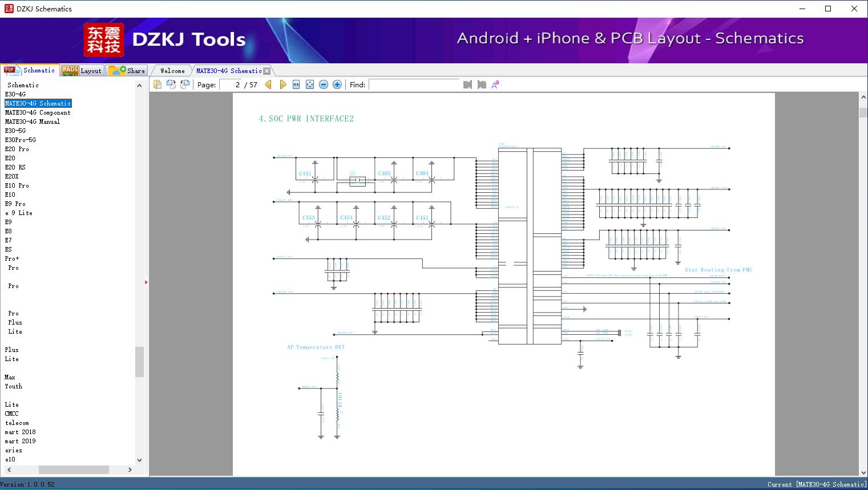Image resolution: width=868 pixels, height=490 pixels.
Task: Click the tree panel scroll down arrow
Action: pos(139,460)
